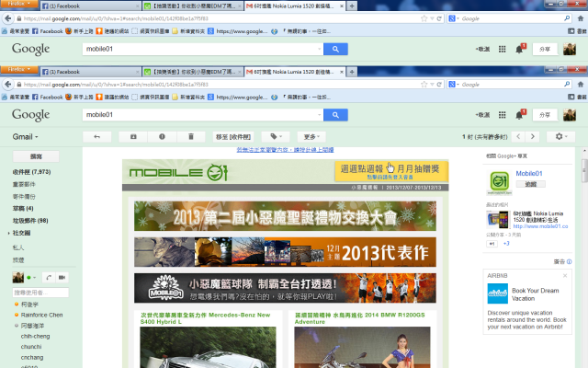Open the Firefox menu button in the lower window
This screenshot has width=588, height=368.
pyautogui.click(x=19, y=70)
